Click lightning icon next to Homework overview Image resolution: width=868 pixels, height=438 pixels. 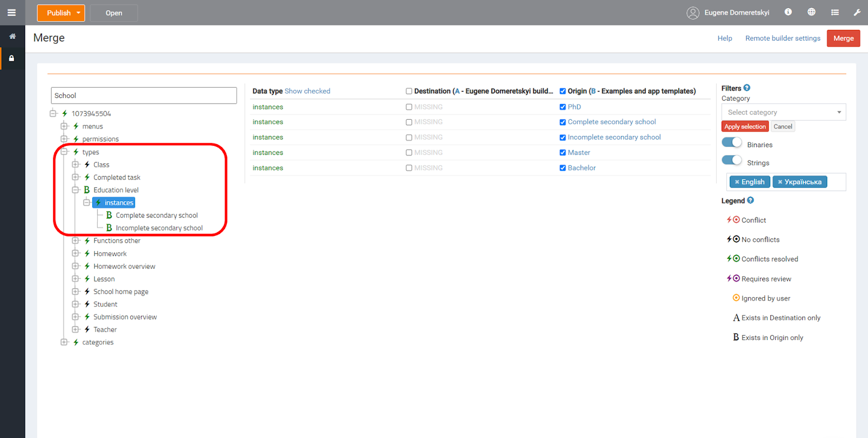pos(87,266)
